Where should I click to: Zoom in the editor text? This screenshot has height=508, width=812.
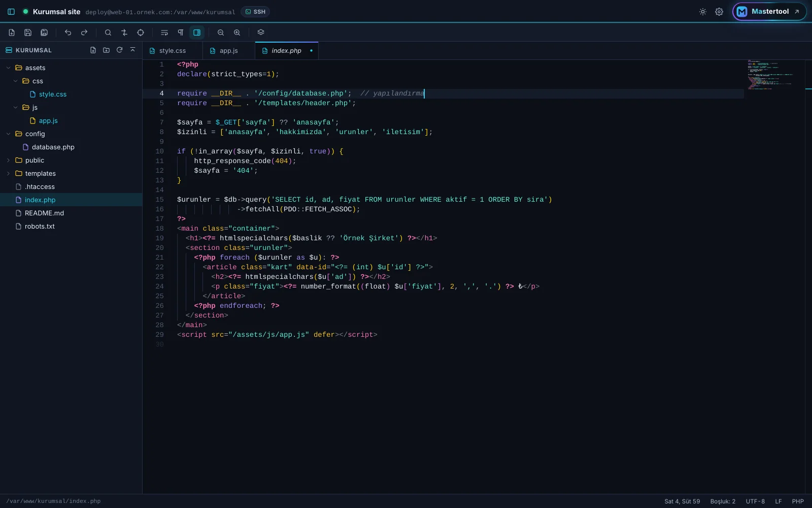coord(237,33)
